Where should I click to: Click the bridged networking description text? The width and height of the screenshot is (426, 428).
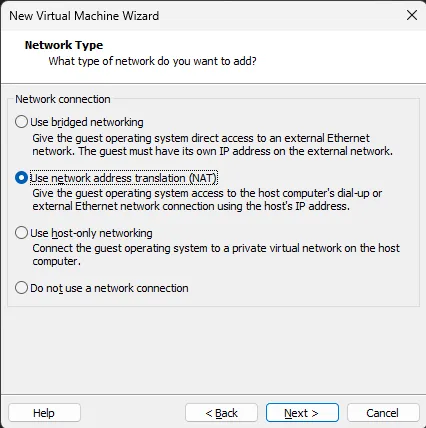tap(212, 145)
